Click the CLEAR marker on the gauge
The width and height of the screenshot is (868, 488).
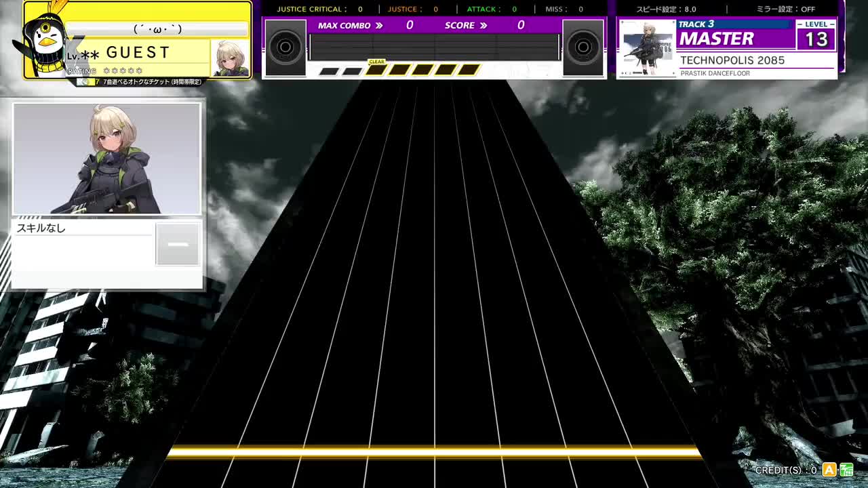click(376, 62)
